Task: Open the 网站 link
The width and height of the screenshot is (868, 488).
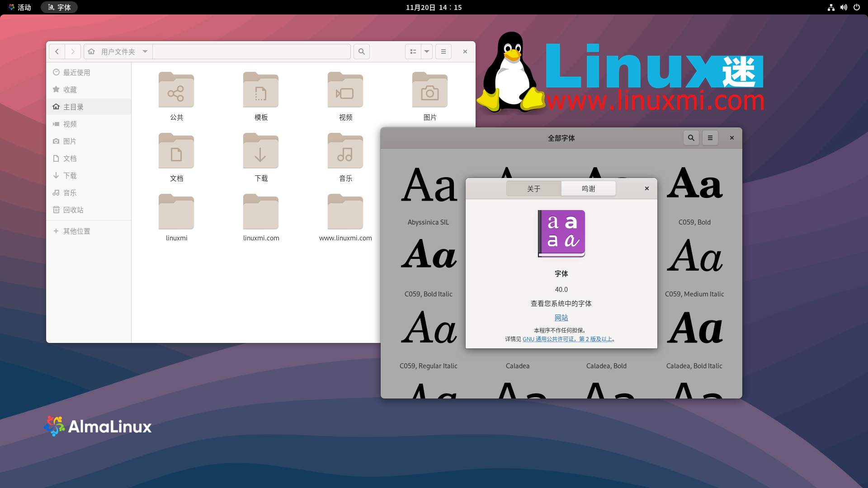Action: tap(561, 318)
